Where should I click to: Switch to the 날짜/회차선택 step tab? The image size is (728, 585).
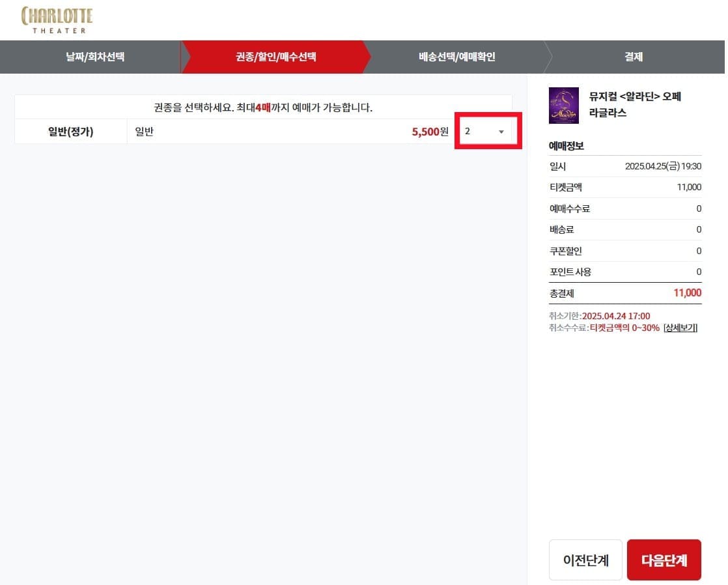[90, 57]
